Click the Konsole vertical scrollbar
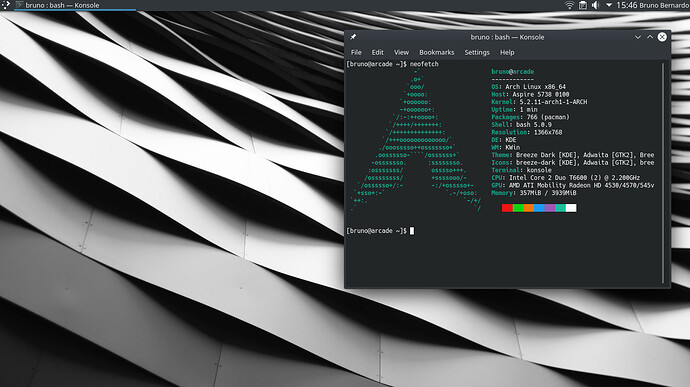Image resolution: width=690 pixels, height=387 pixels. coord(663,173)
